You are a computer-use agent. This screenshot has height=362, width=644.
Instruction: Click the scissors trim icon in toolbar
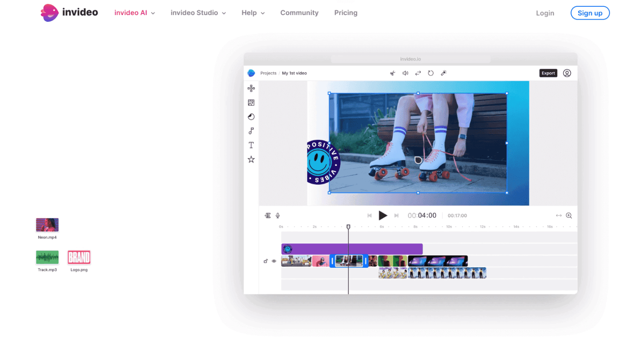pos(392,73)
